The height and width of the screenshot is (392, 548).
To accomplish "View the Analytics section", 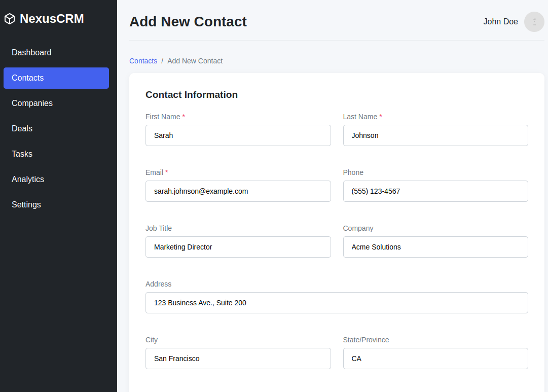I will tap(28, 180).
